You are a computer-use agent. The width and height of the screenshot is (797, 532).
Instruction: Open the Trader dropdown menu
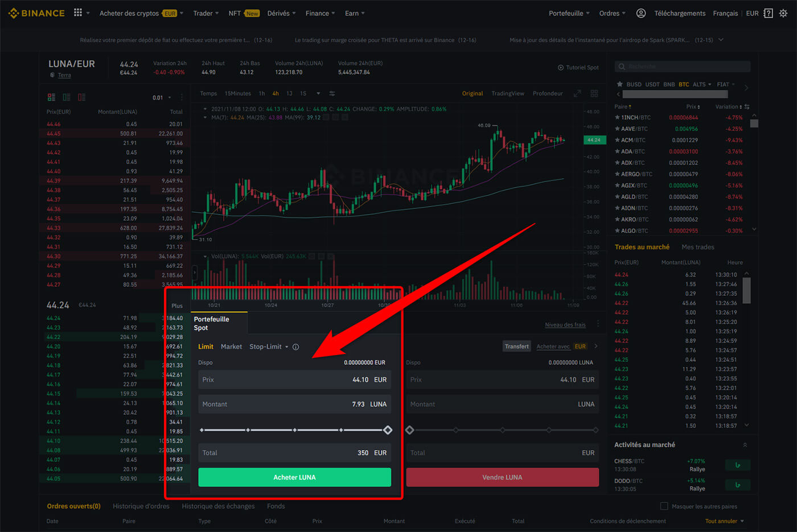(206, 13)
